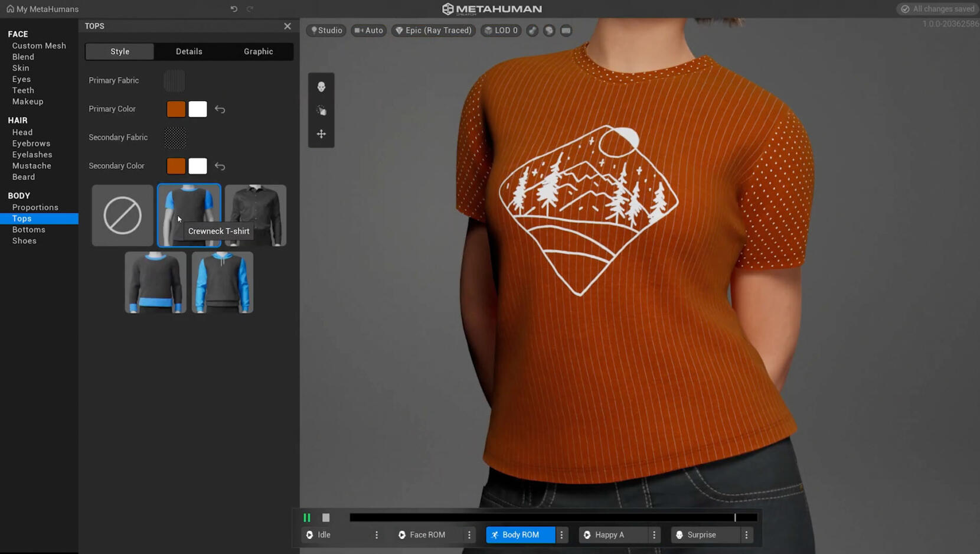
Task: Toggle the Auto camera framing mode
Action: click(368, 30)
